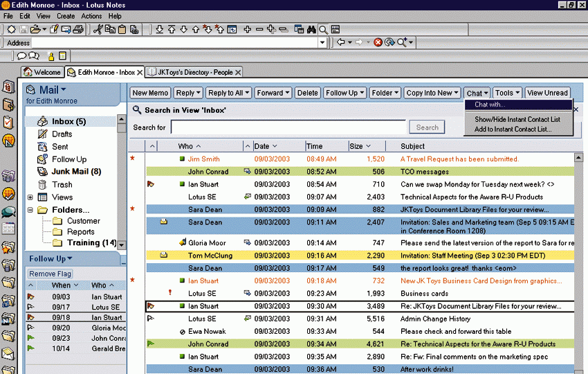
Task: Open the File menu
Action: point(8,16)
